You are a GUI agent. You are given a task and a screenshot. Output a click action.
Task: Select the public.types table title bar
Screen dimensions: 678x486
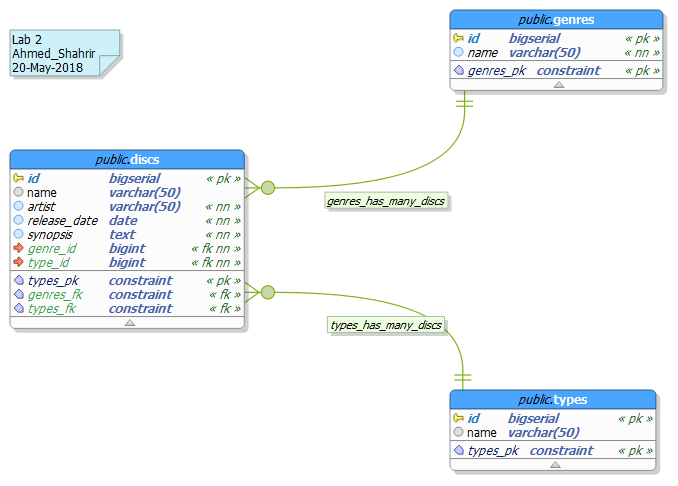point(553,399)
